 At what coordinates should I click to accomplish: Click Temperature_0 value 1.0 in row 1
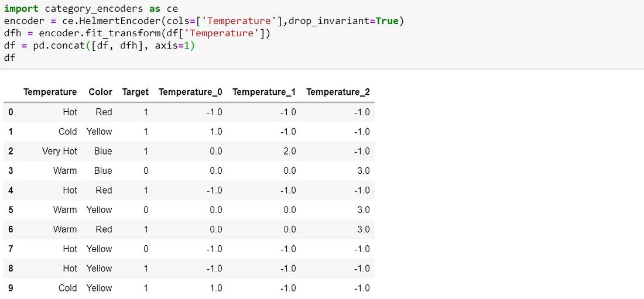[x=216, y=132]
